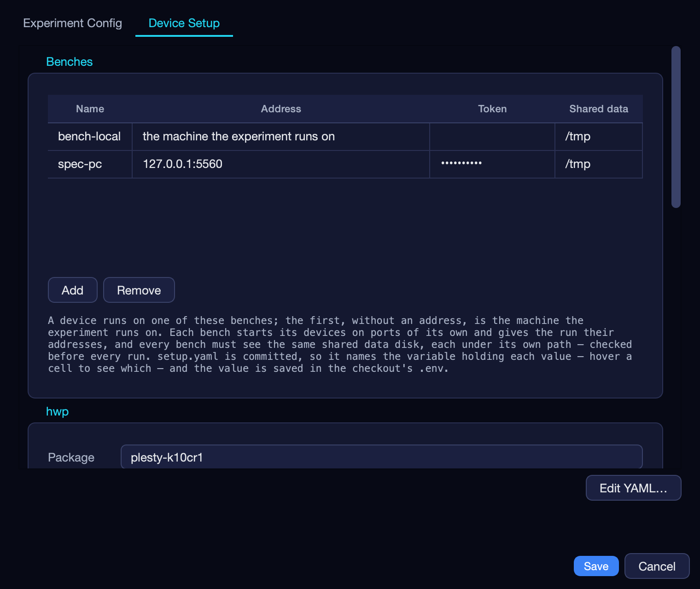Viewport: 700px width, 589px height.
Task: Cancel the dialog
Action: coord(657,566)
